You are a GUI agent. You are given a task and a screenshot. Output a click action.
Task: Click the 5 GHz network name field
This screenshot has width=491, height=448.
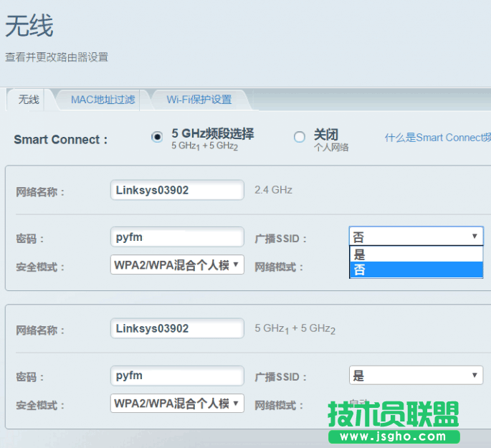(177, 328)
